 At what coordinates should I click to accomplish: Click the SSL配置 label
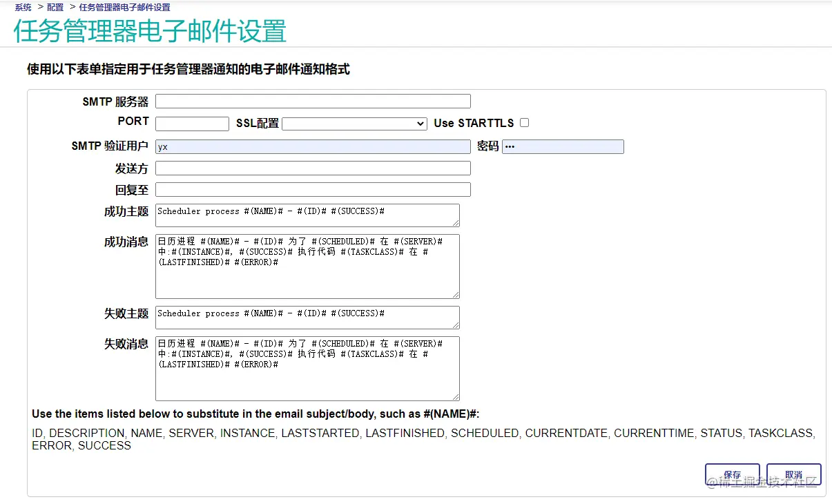(x=258, y=124)
